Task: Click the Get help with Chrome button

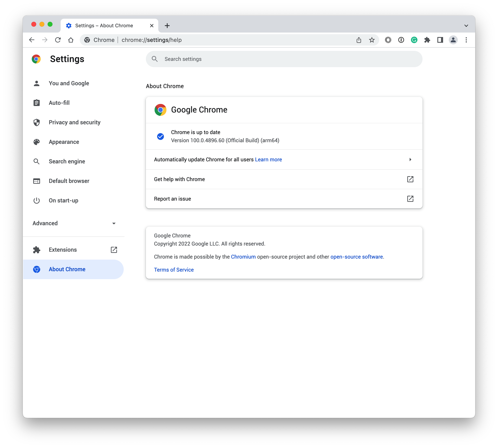Action: pos(284,179)
